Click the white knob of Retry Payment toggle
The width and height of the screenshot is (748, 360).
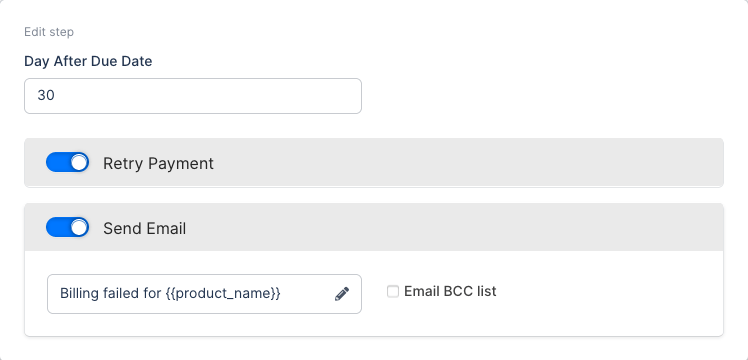(x=79, y=163)
